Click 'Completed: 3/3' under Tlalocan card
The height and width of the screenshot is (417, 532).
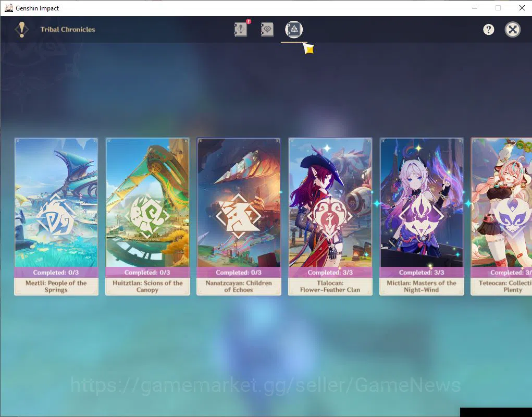tap(330, 273)
